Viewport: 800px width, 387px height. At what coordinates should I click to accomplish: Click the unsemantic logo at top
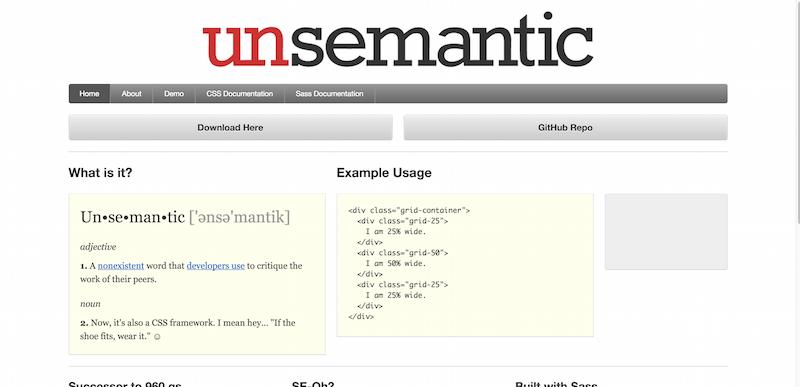click(397, 40)
